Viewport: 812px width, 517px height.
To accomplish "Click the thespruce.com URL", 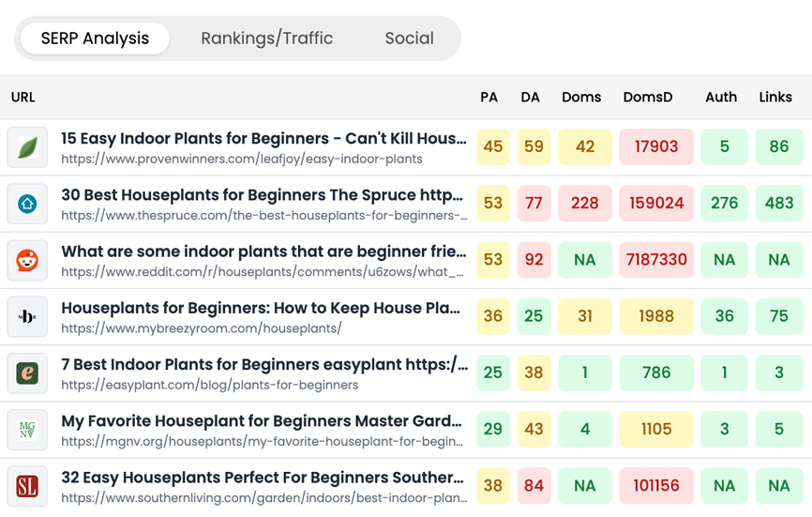I will [x=264, y=216].
